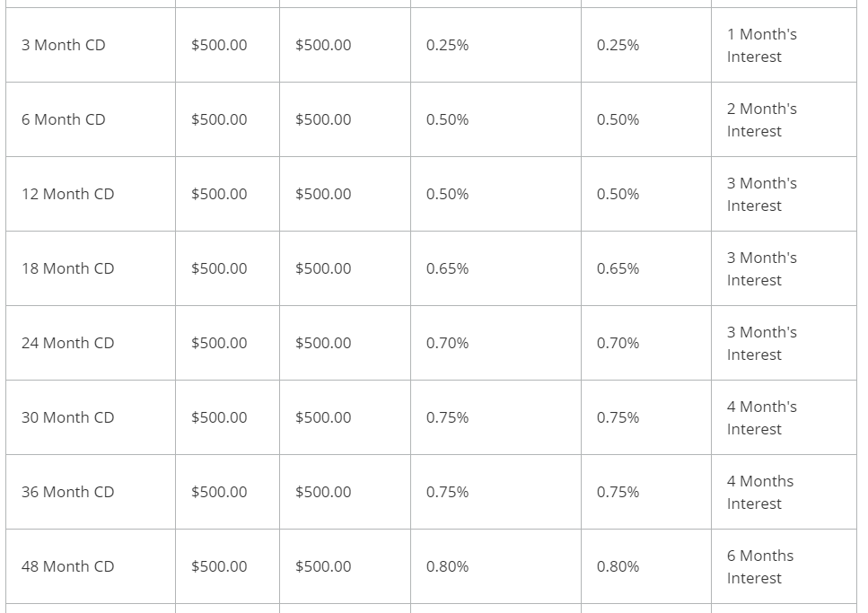Click the 12 Month CD text
Viewport: 868px width, 613px height.
coord(67,194)
